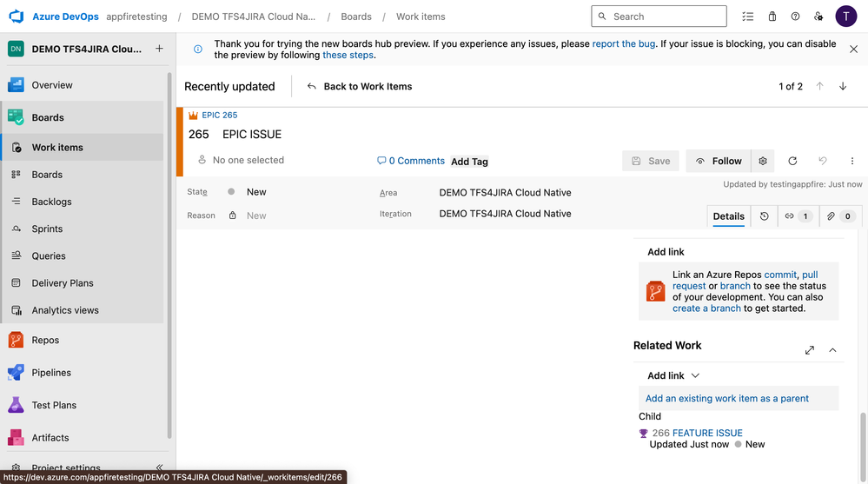The width and height of the screenshot is (868, 484).
Task: Click Add an existing work item as a parent
Action: coord(727,398)
